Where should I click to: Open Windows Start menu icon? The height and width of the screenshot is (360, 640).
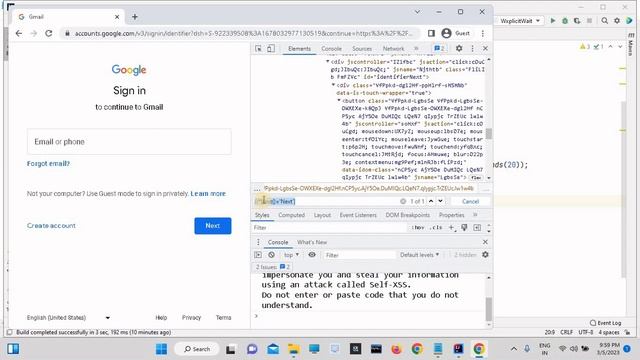(161, 349)
